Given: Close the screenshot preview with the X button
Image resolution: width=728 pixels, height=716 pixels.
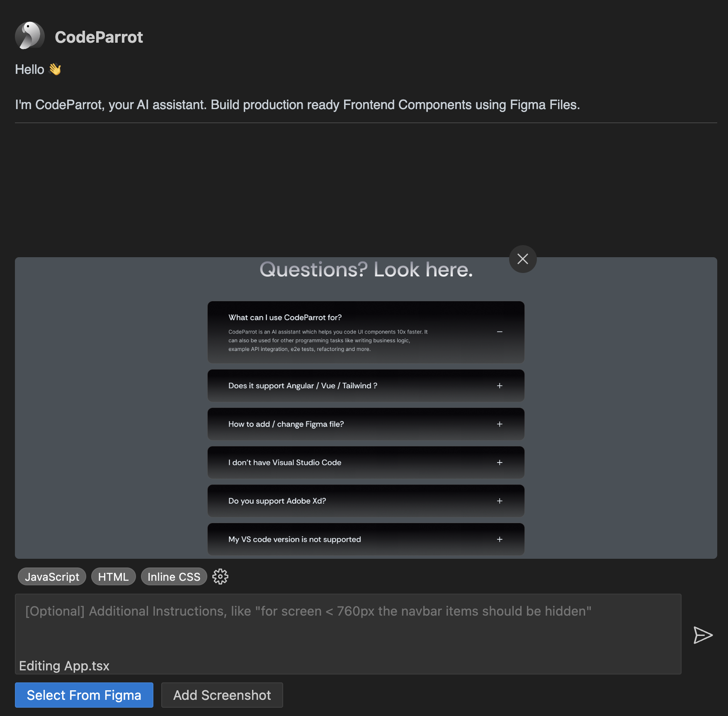Looking at the screenshot, I should click(523, 259).
